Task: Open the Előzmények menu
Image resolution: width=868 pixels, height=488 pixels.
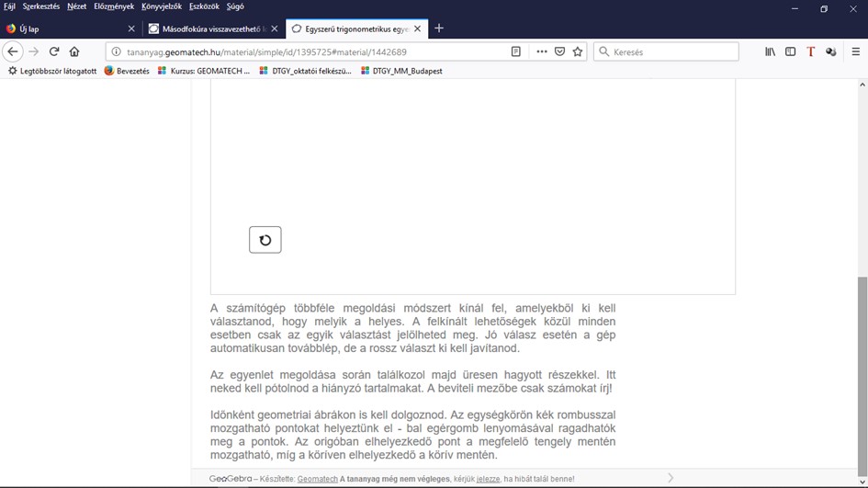Action: [114, 6]
